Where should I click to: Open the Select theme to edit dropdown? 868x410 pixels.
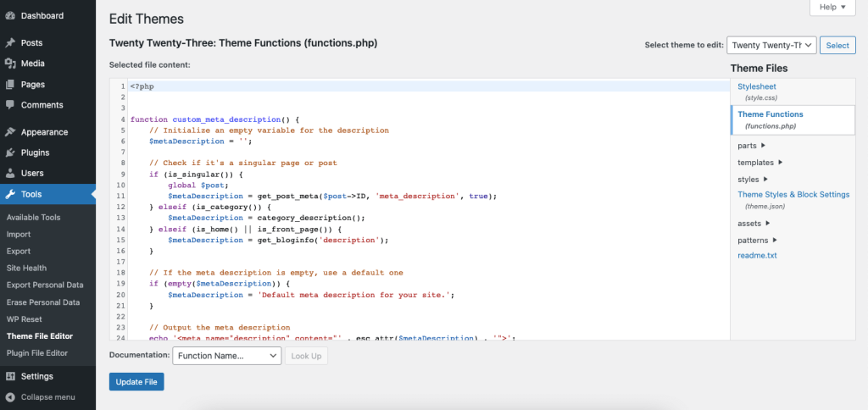pos(771,45)
